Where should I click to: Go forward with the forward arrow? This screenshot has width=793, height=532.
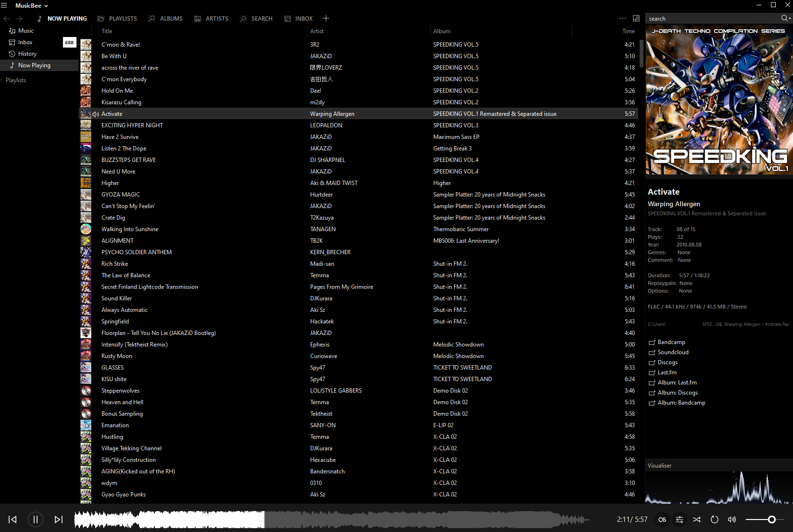[19, 19]
